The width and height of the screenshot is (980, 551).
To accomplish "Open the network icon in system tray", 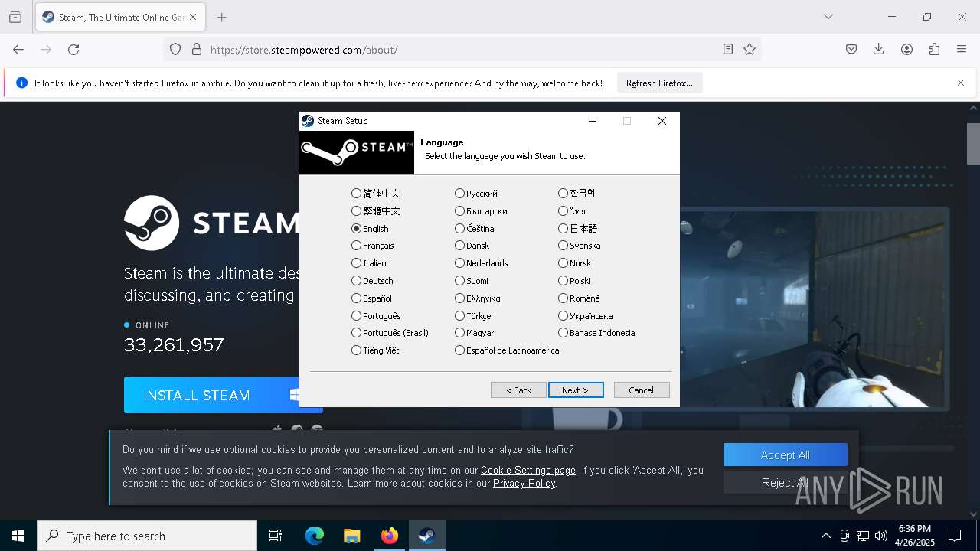I will pos(863,536).
